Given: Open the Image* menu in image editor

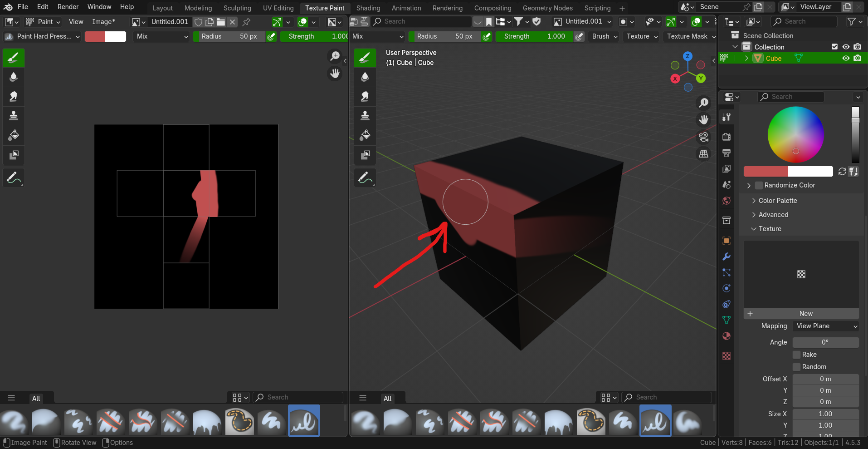Looking at the screenshot, I should [103, 22].
